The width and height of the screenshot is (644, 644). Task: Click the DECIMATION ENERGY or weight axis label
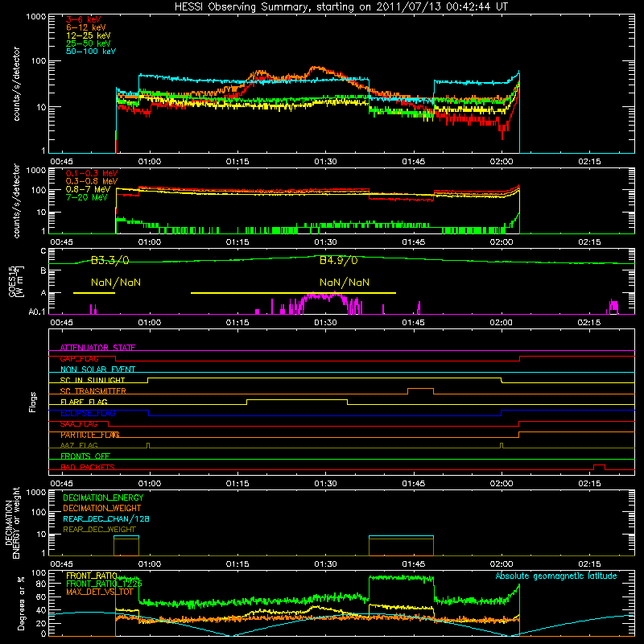(12, 522)
